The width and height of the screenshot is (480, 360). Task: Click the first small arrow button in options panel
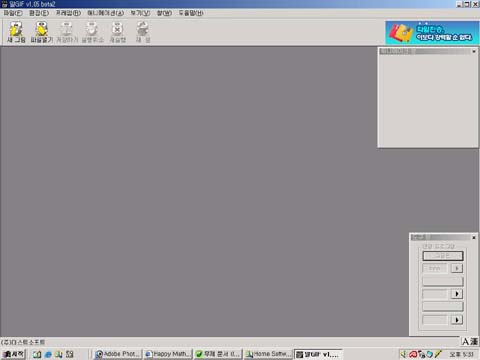[x=457, y=268]
